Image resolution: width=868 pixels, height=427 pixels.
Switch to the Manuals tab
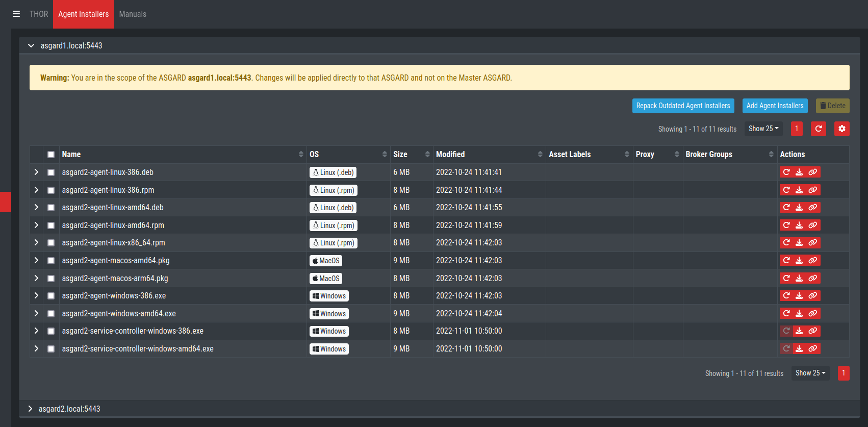[133, 14]
